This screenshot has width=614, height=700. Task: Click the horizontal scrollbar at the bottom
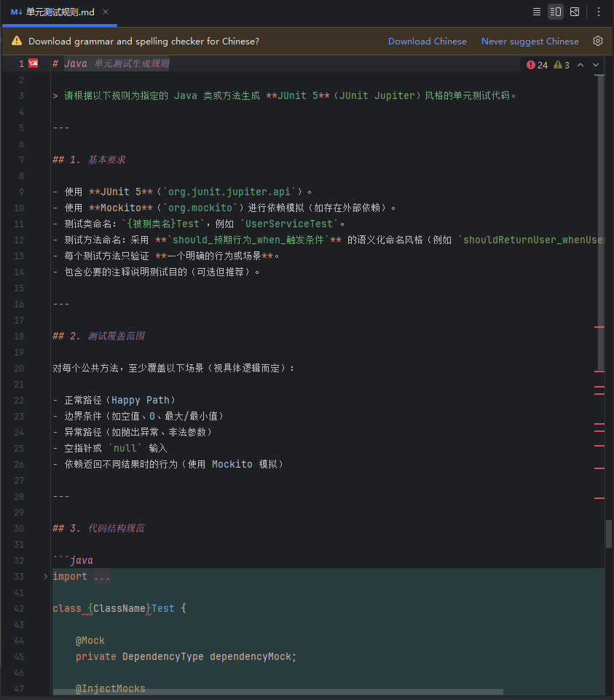[x=277, y=692]
